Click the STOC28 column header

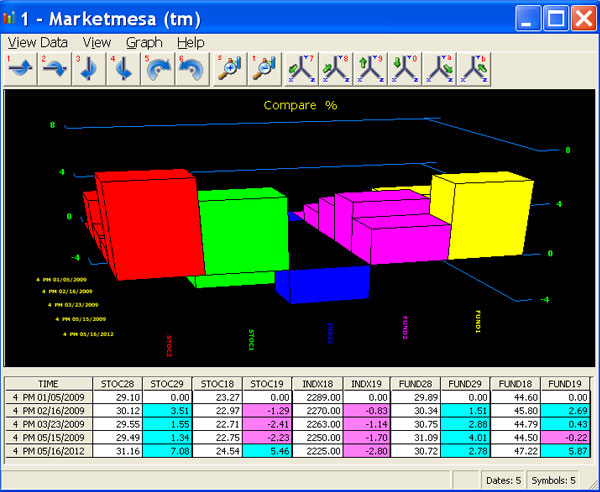[x=117, y=383]
